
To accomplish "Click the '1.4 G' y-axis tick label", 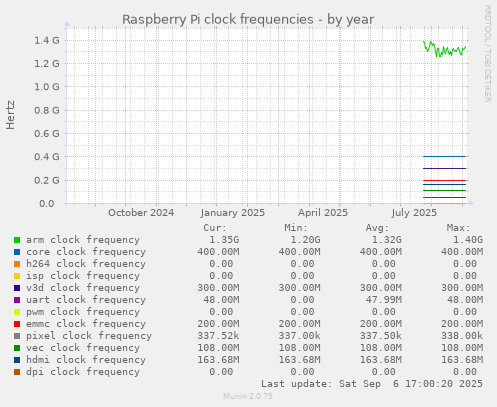I will tap(47, 41).
